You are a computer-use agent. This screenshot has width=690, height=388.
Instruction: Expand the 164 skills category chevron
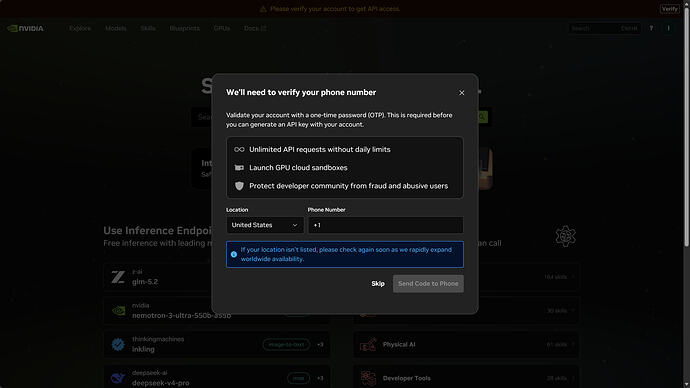pos(573,277)
